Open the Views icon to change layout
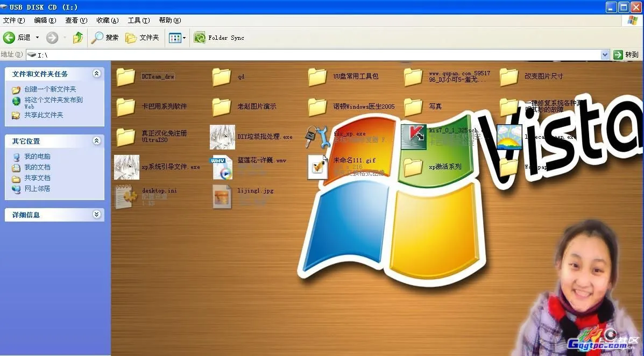This screenshot has height=356, width=644. click(x=175, y=38)
